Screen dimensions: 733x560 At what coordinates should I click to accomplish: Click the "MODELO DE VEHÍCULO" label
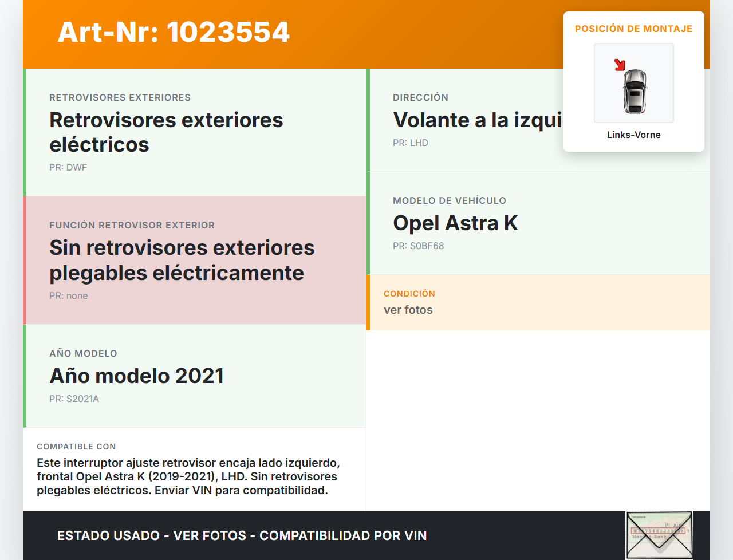coord(450,200)
